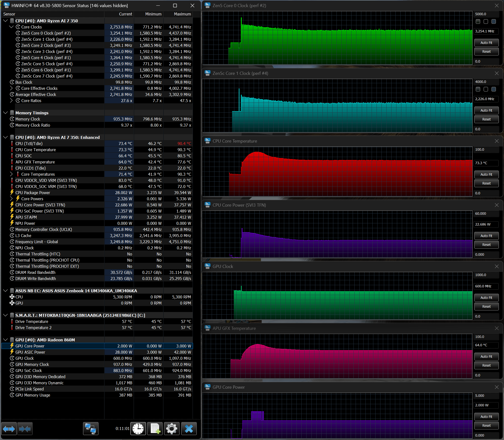Collapse the Memory Timings section
The width and height of the screenshot is (504, 440).
5,113
